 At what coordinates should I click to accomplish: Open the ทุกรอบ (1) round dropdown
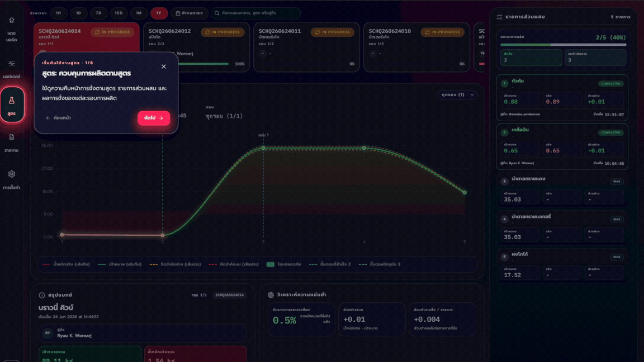click(x=457, y=95)
